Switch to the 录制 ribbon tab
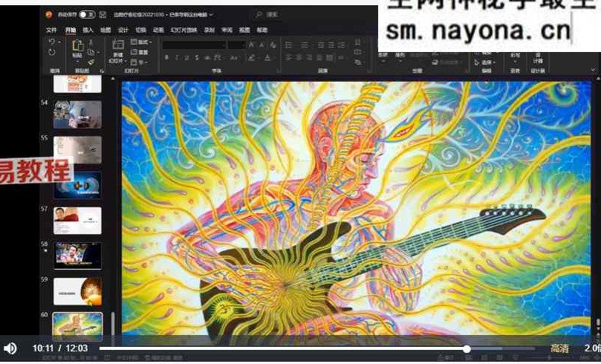The height and width of the screenshot is (364, 601). 209,30
